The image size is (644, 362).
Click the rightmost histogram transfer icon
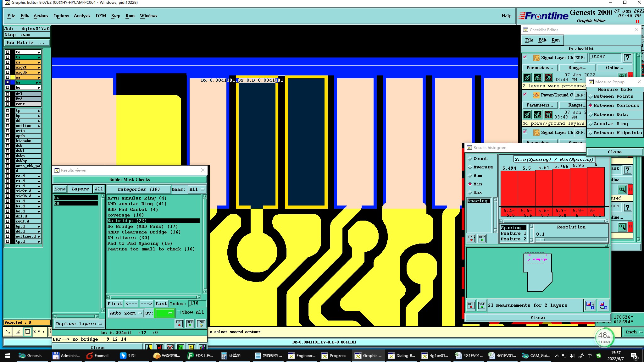pos(603,305)
